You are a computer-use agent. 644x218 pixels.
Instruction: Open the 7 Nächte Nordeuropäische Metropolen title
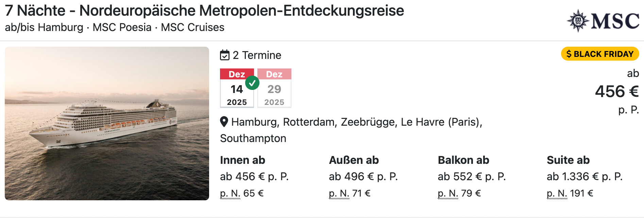coord(204,11)
